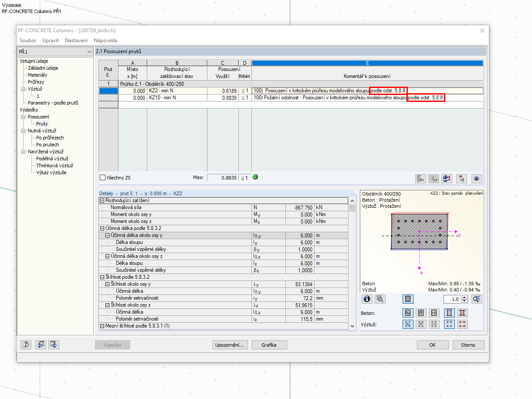
Task: Toggle Beton filled section outline icon
Action: [x=449, y=313]
